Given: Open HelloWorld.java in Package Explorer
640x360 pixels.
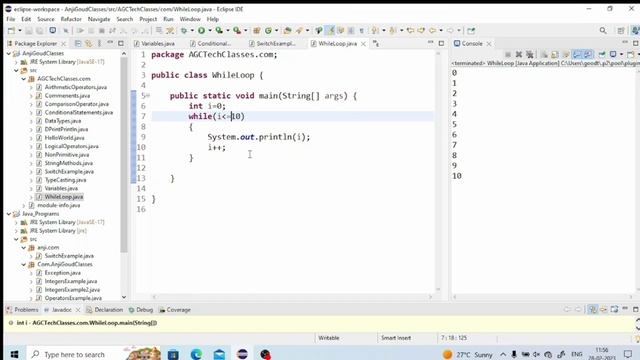Looking at the screenshot, I should (x=64, y=138).
